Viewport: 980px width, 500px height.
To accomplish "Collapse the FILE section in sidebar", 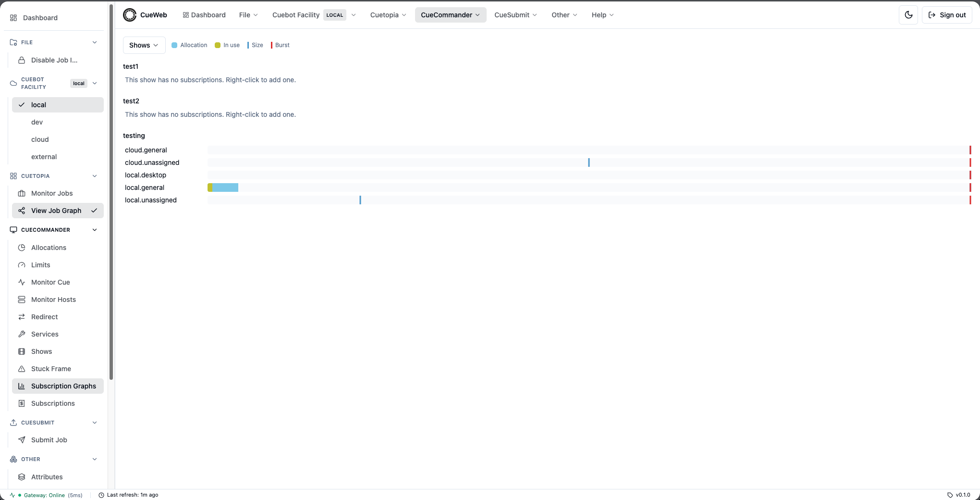I will click(x=95, y=42).
